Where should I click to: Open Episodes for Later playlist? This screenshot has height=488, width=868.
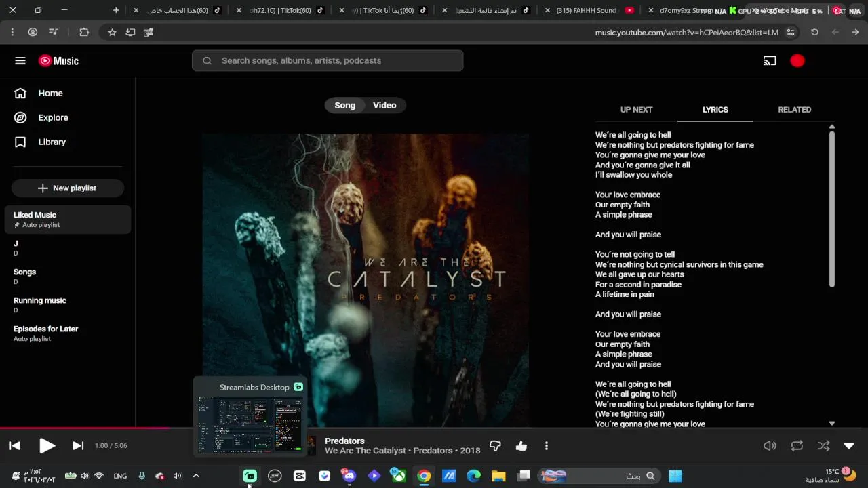[x=68, y=333]
